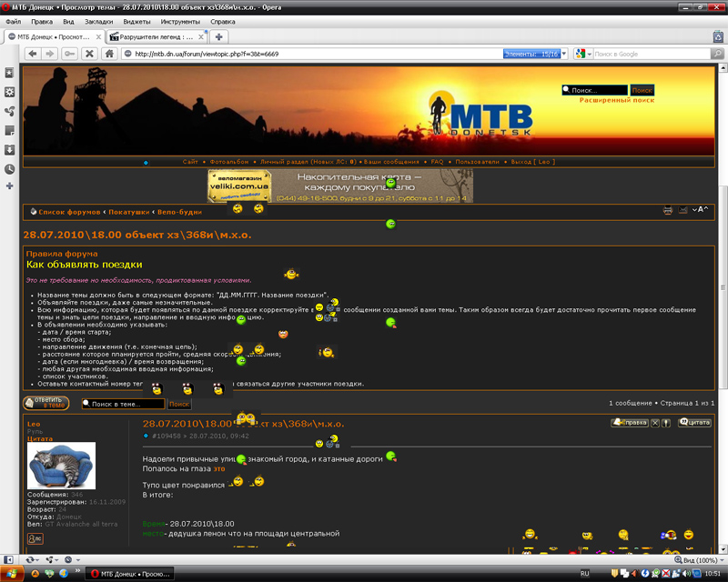Open the Bookmarks panel in sidebar
This screenshot has width=728, height=582.
point(9,72)
